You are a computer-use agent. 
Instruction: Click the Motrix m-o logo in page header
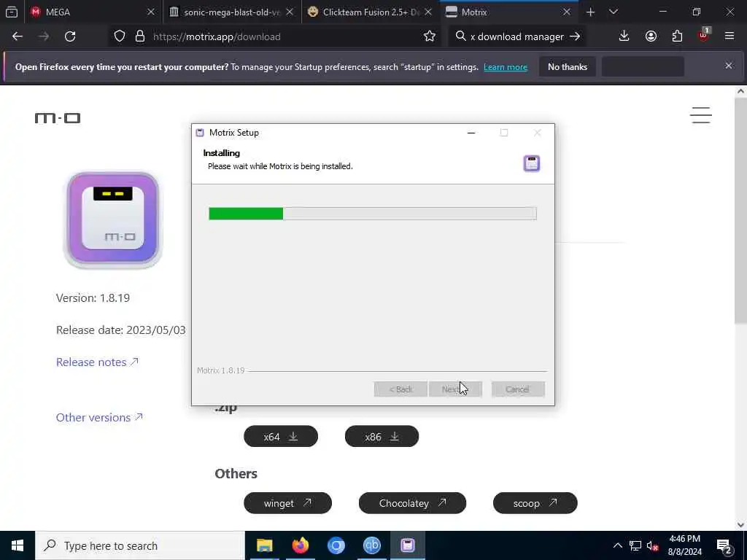58,117
